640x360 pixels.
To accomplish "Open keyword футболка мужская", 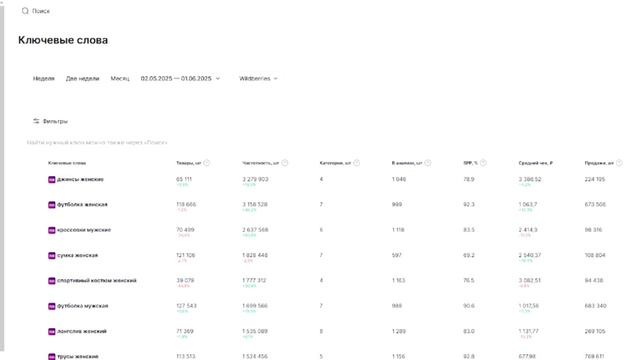I will click(x=82, y=306).
